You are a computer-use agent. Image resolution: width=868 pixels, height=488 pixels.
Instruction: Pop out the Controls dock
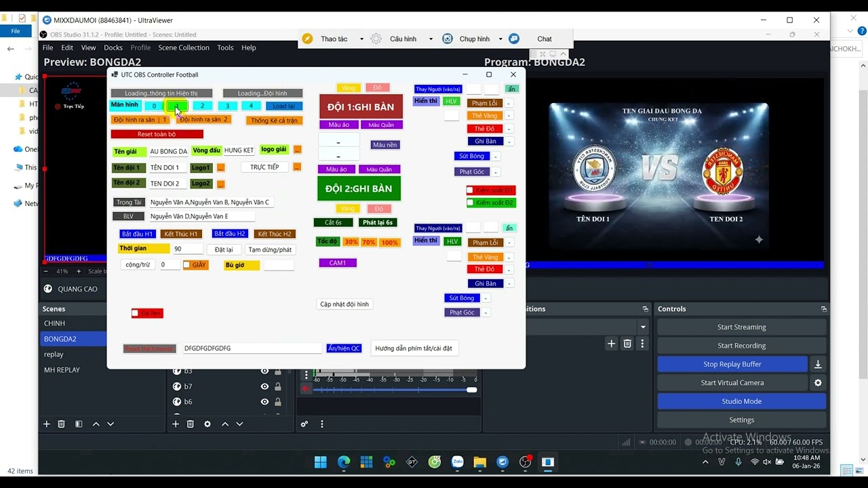click(x=824, y=309)
